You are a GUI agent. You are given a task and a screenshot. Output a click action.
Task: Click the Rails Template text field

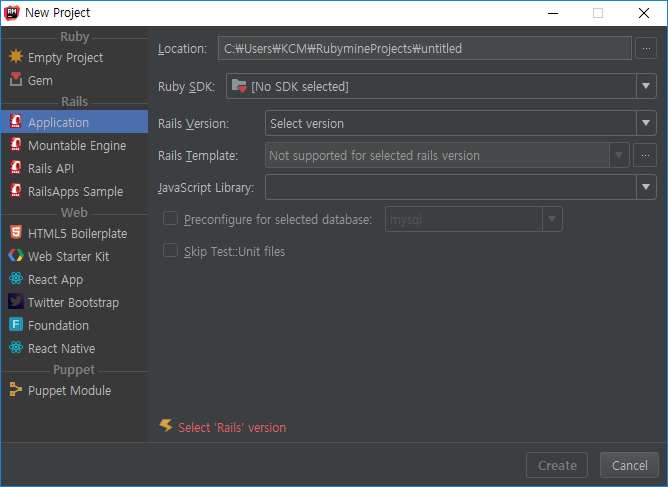click(438, 155)
